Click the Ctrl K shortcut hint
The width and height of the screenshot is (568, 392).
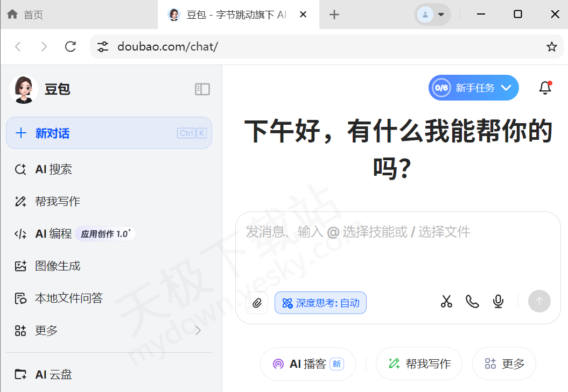pyautogui.click(x=192, y=133)
